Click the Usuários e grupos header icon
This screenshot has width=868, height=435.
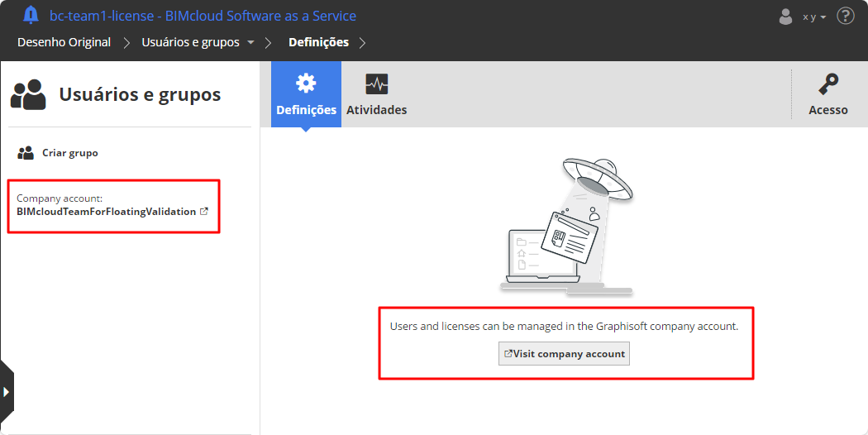(x=28, y=95)
